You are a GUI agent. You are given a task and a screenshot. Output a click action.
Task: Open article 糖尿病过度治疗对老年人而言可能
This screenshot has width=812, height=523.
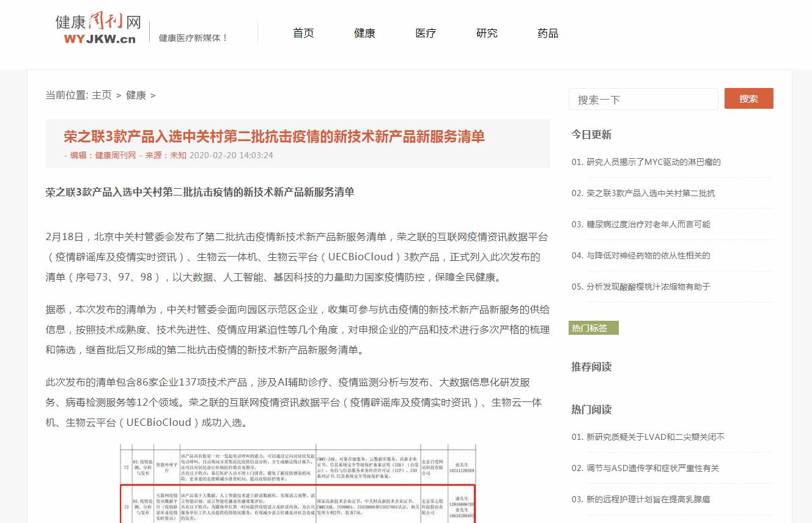click(648, 224)
